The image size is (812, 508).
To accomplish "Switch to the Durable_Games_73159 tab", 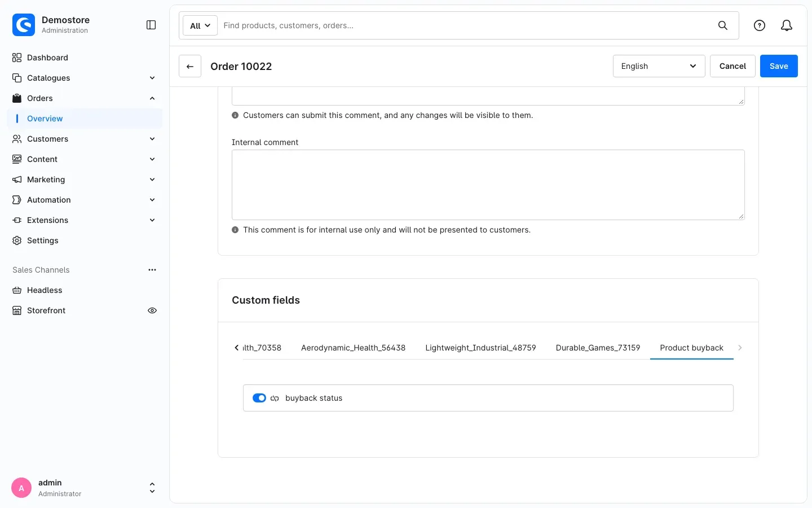I will click(x=598, y=348).
